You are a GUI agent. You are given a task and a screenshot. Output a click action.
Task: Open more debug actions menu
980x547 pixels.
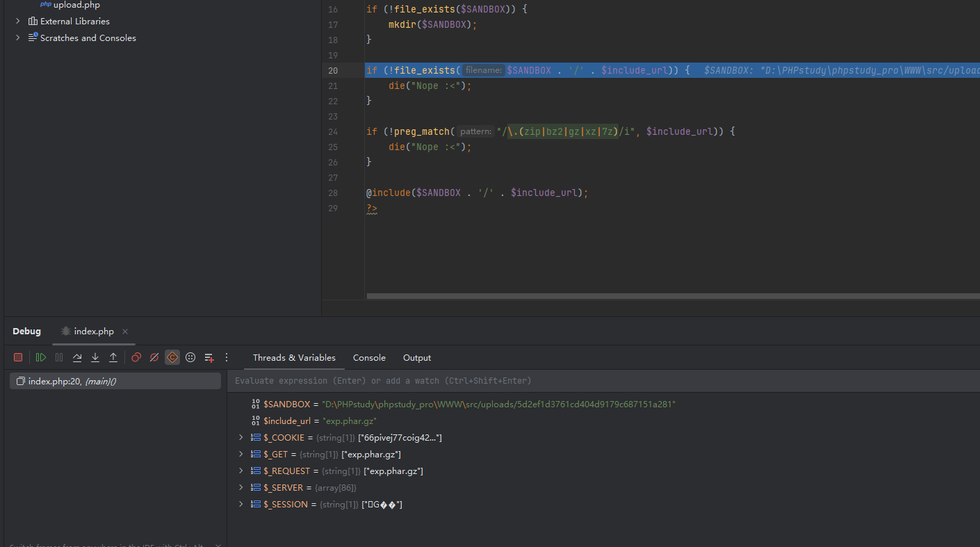pos(227,357)
